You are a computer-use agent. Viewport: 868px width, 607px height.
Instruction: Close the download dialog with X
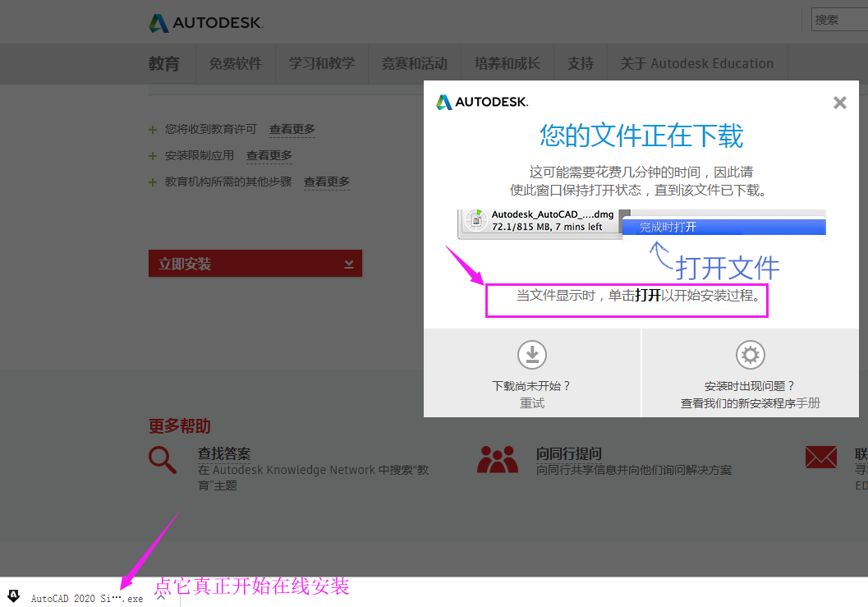click(840, 103)
